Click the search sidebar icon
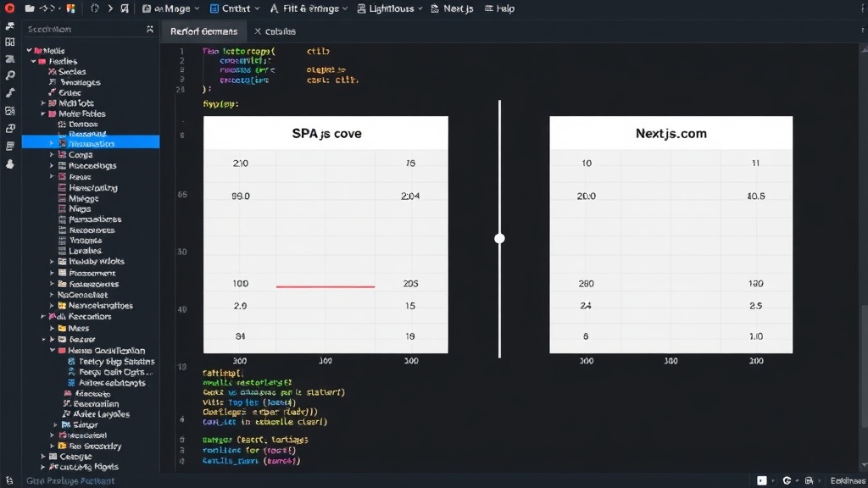Image resolution: width=868 pixels, height=488 pixels. [10, 75]
